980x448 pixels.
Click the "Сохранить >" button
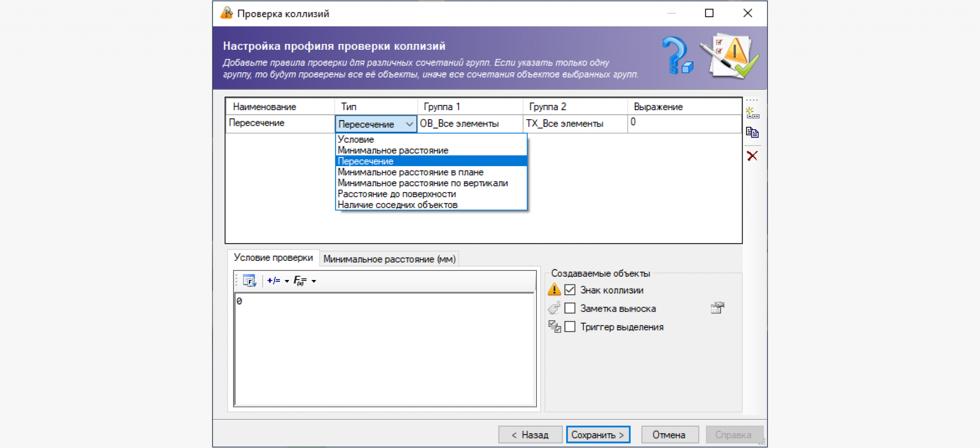598,435
